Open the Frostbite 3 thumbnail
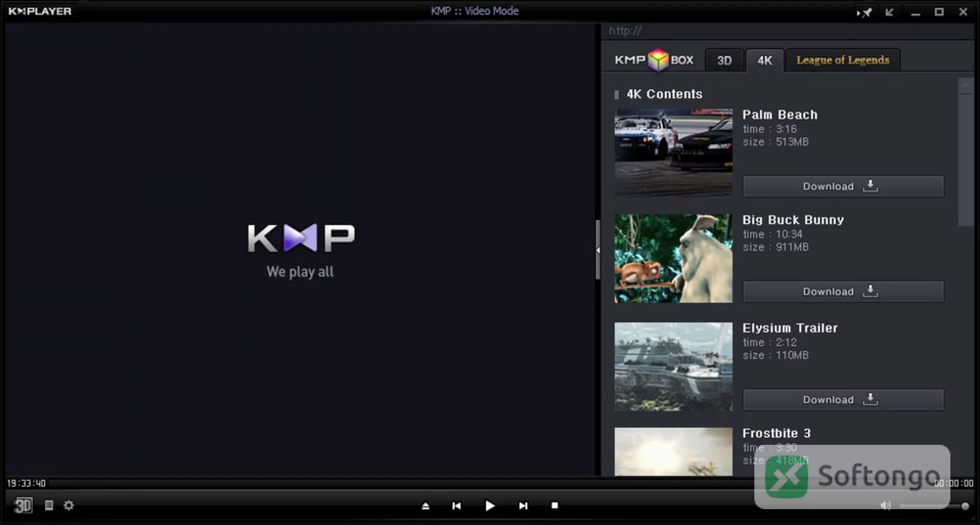The image size is (980, 525). [674, 452]
